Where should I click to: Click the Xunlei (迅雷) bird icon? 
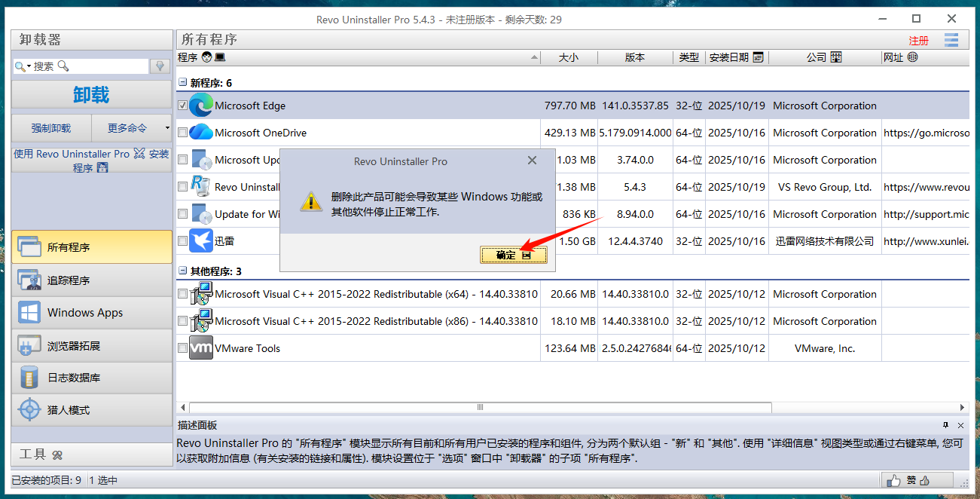tap(201, 241)
